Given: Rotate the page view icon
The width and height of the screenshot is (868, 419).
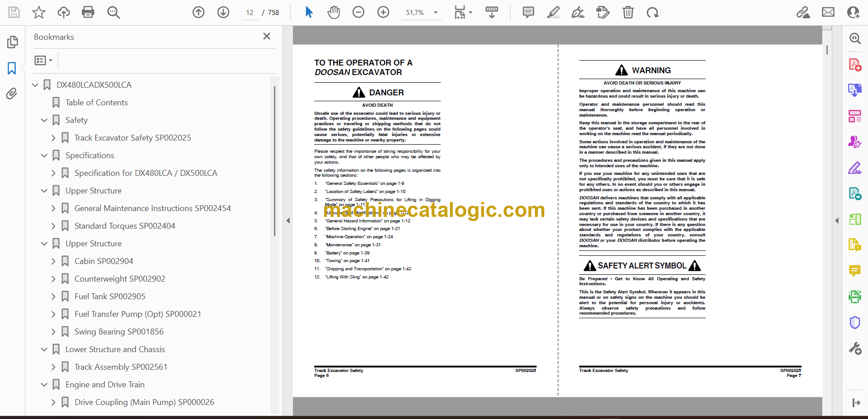Looking at the screenshot, I should (x=652, y=12).
